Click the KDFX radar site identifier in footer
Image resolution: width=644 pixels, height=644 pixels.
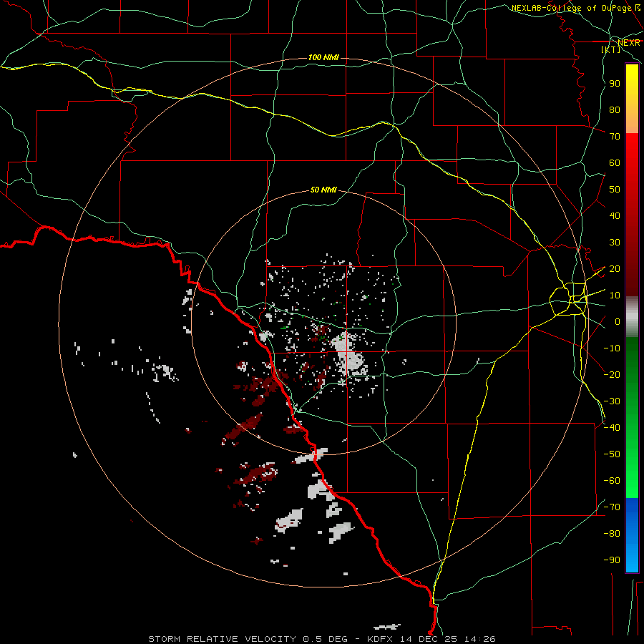[x=379, y=639]
